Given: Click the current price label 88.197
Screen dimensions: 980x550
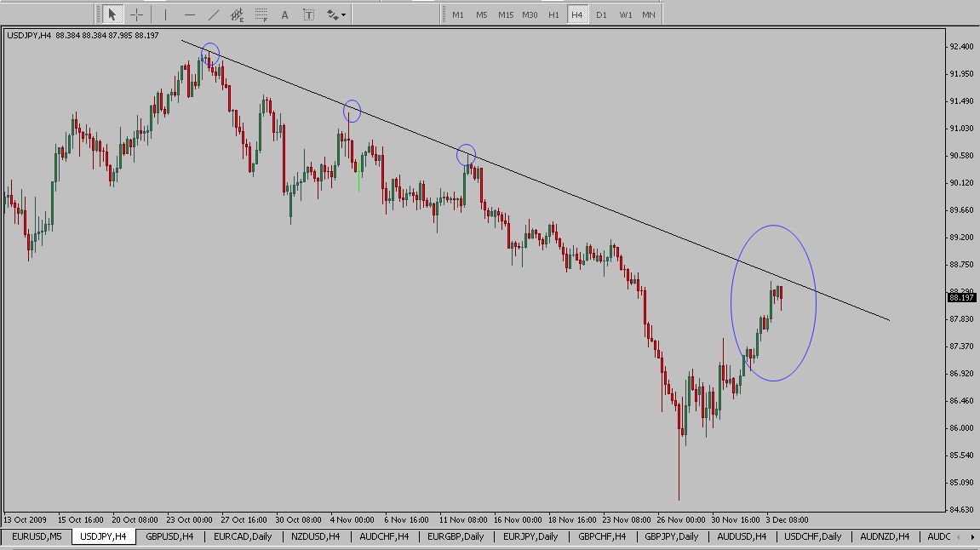Looking at the screenshot, I should pyautogui.click(x=961, y=298).
